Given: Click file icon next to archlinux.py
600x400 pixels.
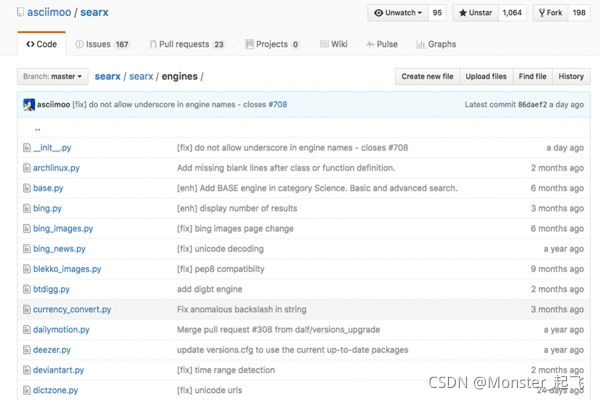Looking at the screenshot, I should pos(27,168).
